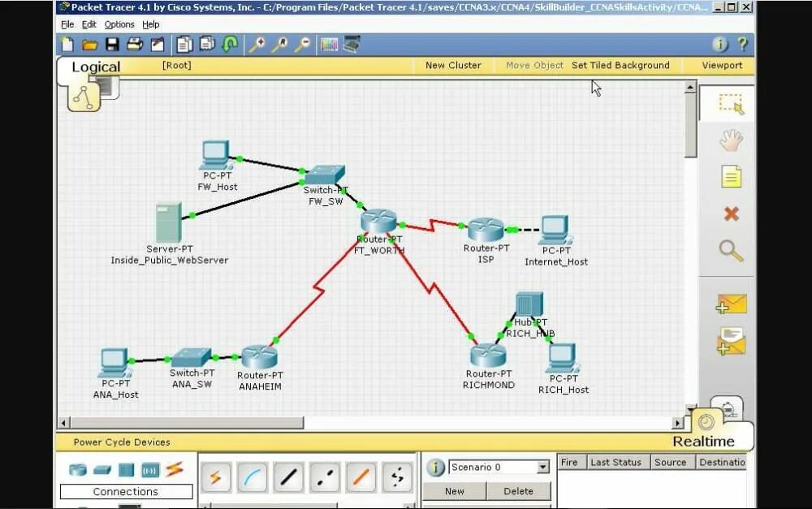This screenshot has height=509, width=812.
Task: Paste with the Paste toolbar icon
Action: pos(207,44)
